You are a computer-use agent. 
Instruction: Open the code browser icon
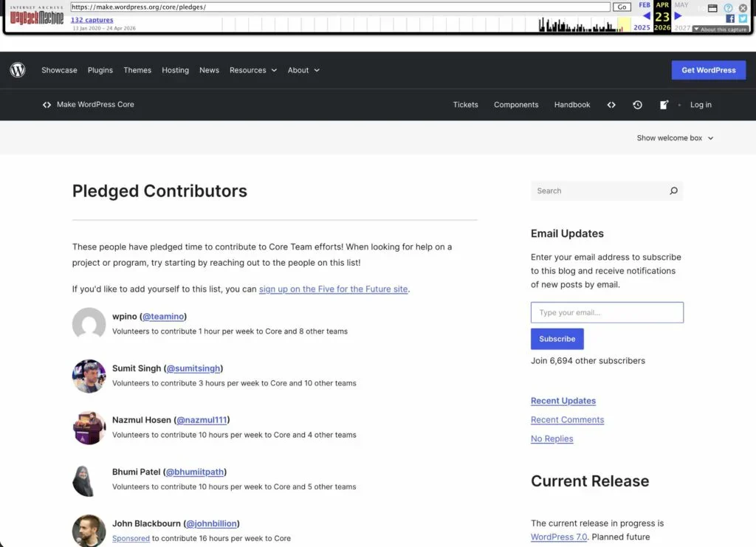[x=611, y=105]
